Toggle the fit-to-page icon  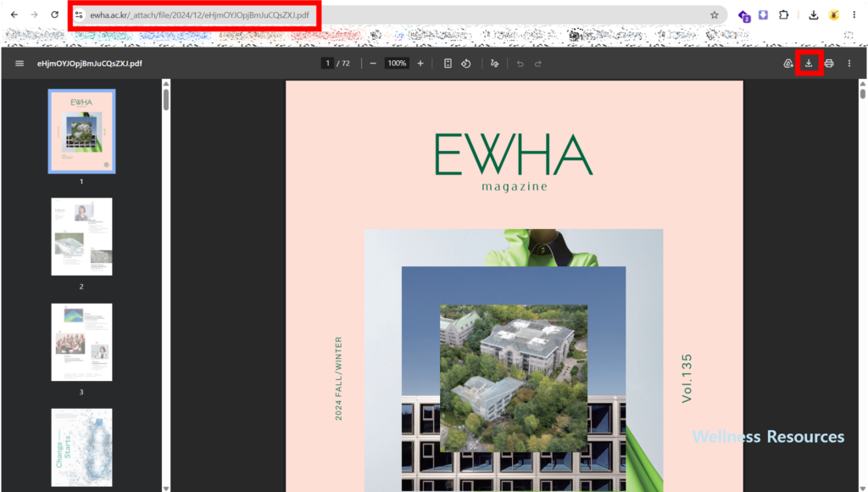point(448,63)
